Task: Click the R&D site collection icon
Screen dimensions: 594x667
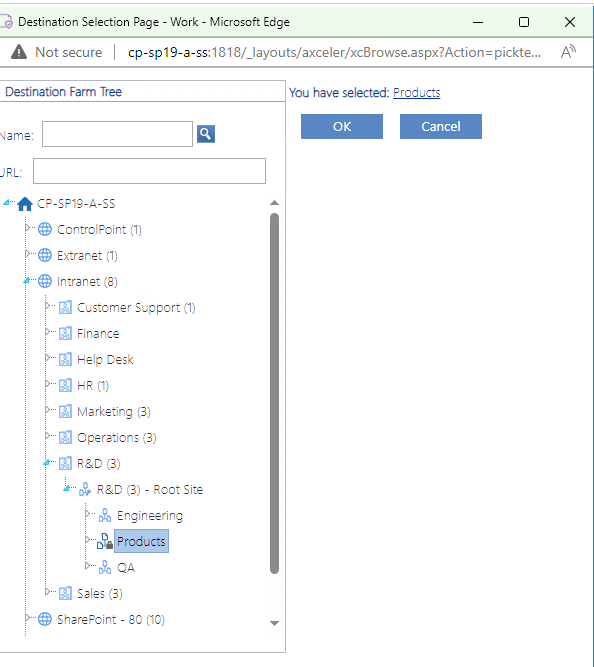Action: click(65, 463)
